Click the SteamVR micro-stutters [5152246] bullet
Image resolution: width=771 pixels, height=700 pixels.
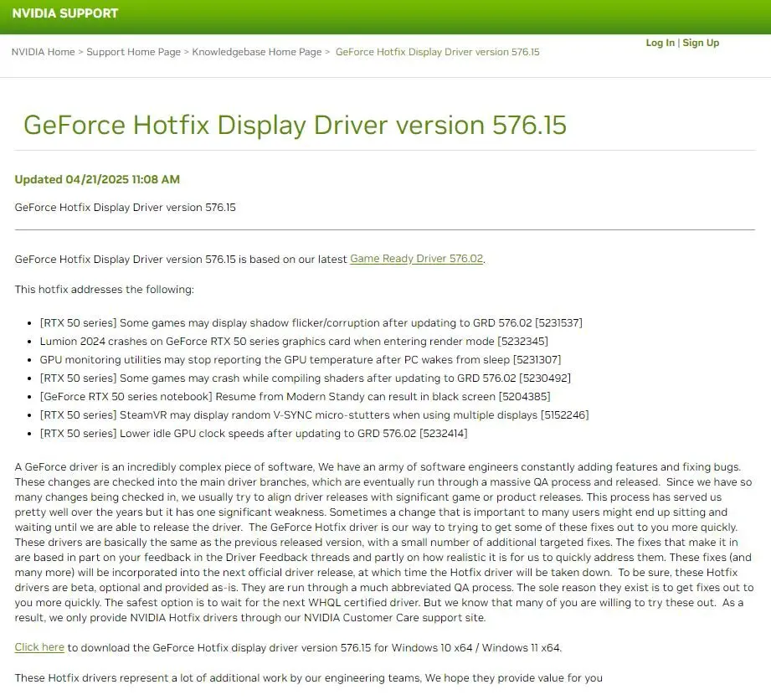pos(314,415)
